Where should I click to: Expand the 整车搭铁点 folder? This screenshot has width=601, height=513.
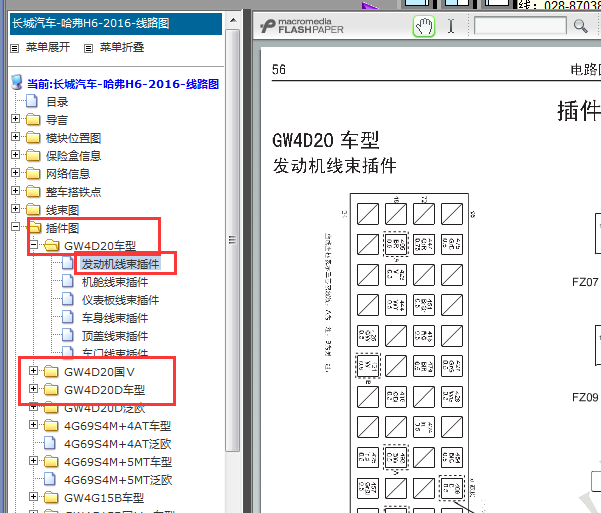(x=15, y=191)
